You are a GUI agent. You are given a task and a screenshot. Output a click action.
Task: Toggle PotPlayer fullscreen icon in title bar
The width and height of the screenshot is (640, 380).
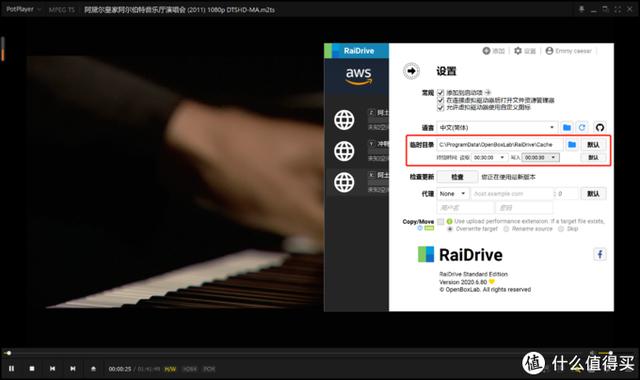618,9
